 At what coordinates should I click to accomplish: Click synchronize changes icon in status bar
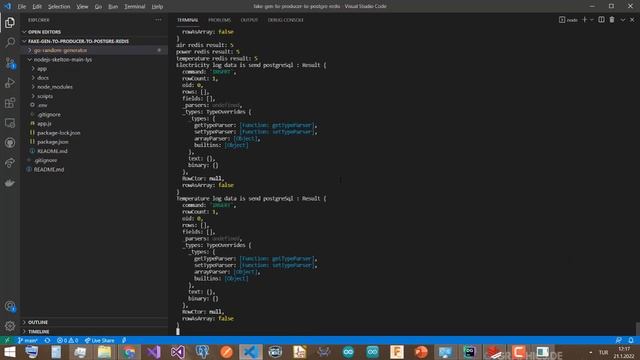click(47, 340)
